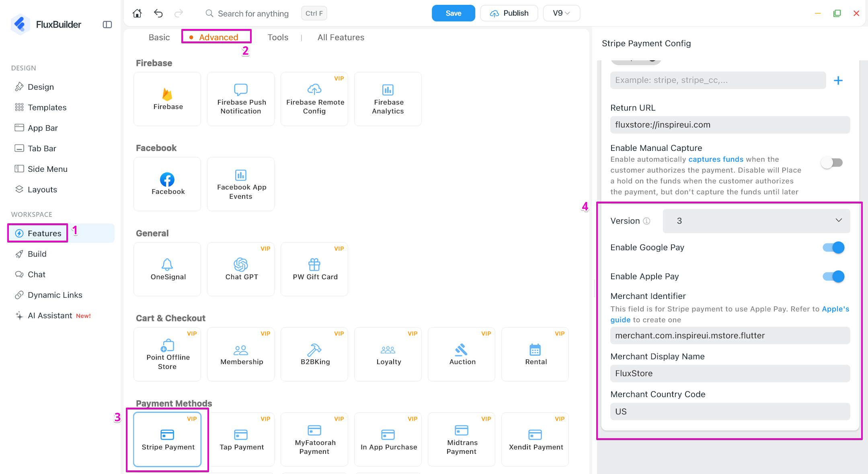Collapse the left sidebar panel

point(107,25)
